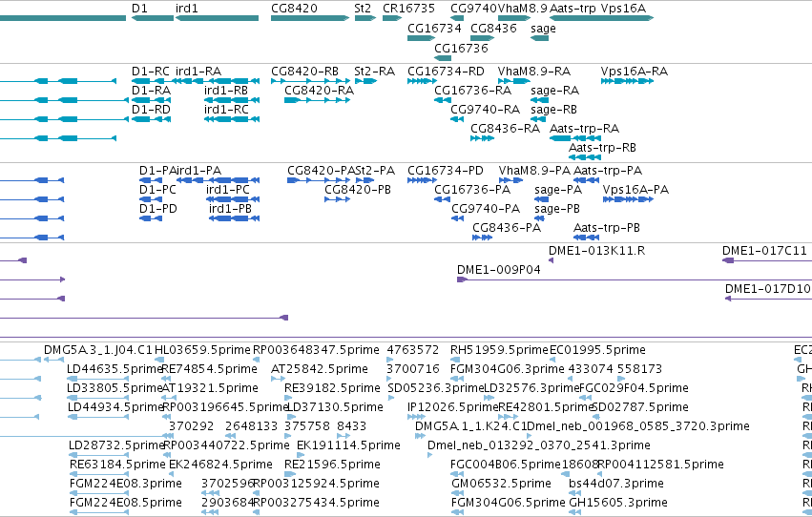This screenshot has width=812, height=517.
Task: Click clone DME1-017D10
Action: tap(767, 289)
